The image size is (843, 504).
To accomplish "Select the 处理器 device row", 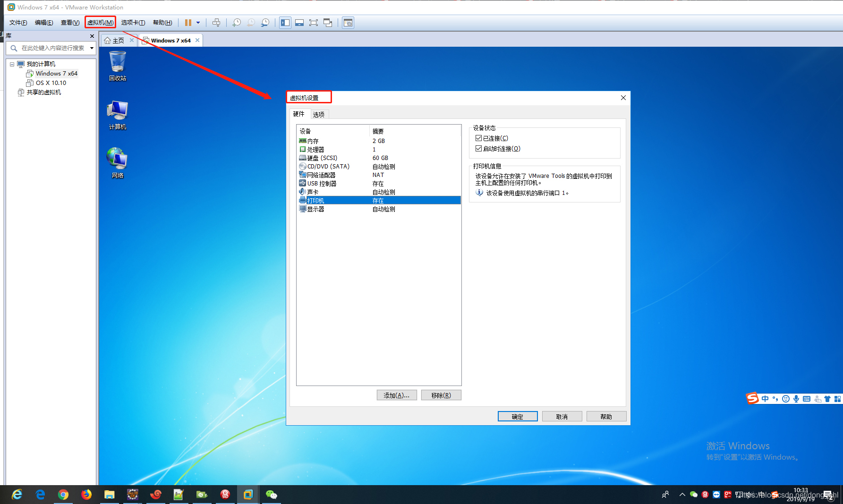I will pos(379,150).
